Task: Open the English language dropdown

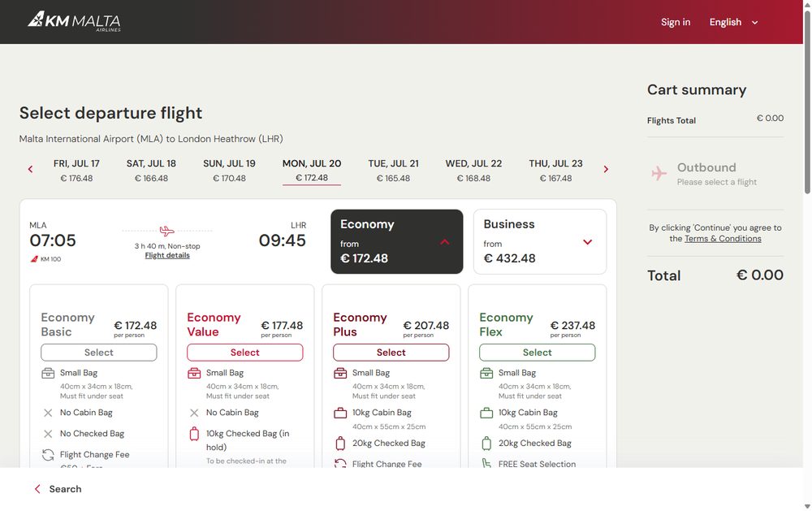Action: point(734,22)
